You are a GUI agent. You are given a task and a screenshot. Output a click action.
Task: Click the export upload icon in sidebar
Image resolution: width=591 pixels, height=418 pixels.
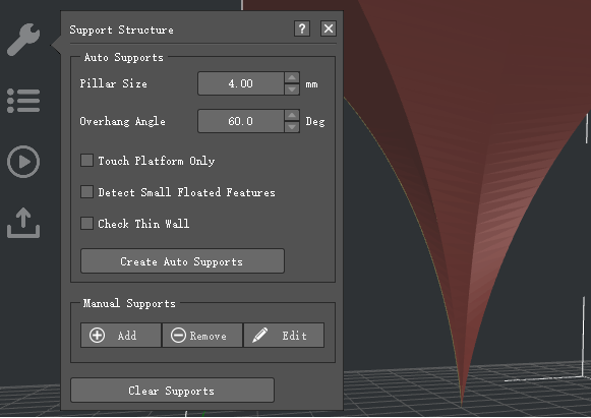[23, 223]
